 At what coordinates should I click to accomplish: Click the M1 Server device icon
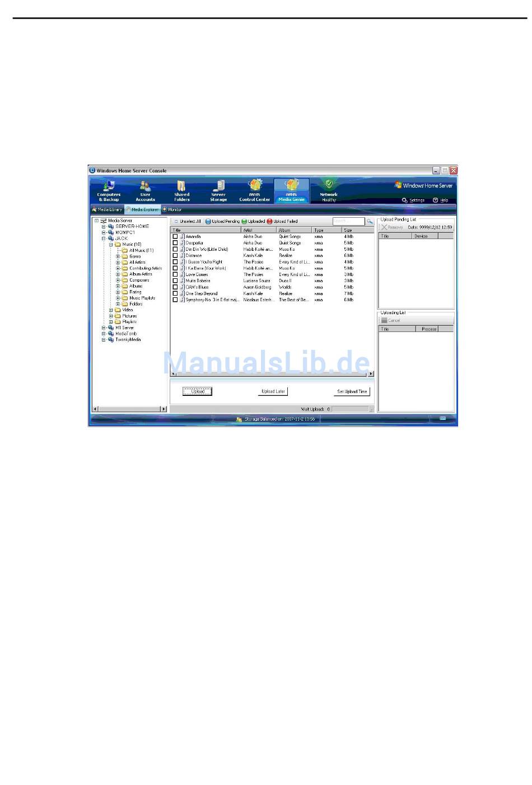pos(111,328)
